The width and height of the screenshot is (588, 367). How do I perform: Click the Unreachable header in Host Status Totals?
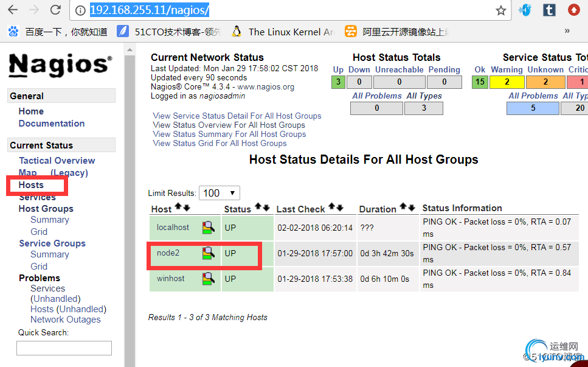399,70
